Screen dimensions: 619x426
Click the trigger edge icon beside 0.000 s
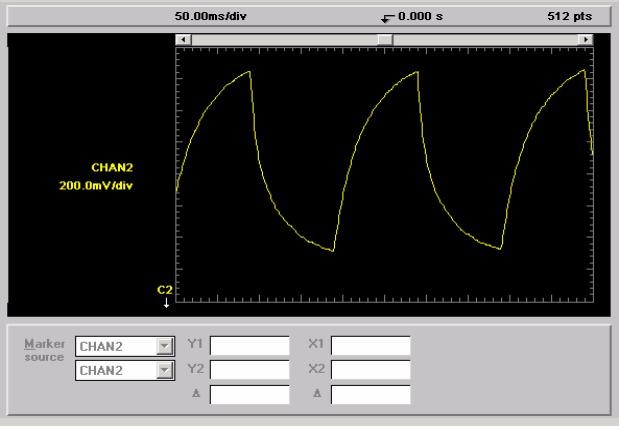(387, 17)
